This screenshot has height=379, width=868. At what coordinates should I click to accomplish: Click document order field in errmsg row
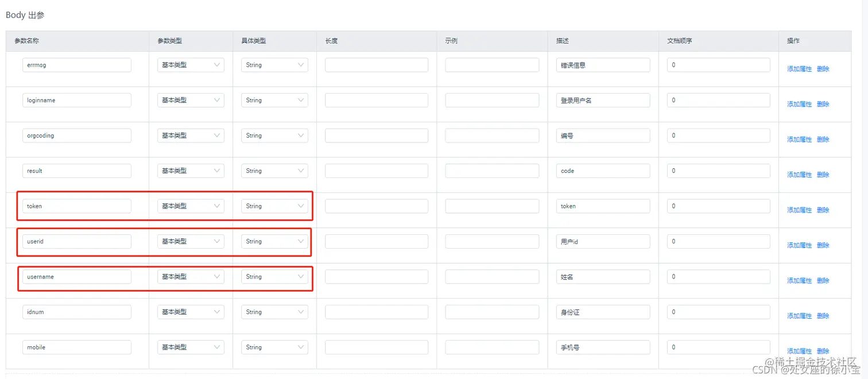point(719,65)
